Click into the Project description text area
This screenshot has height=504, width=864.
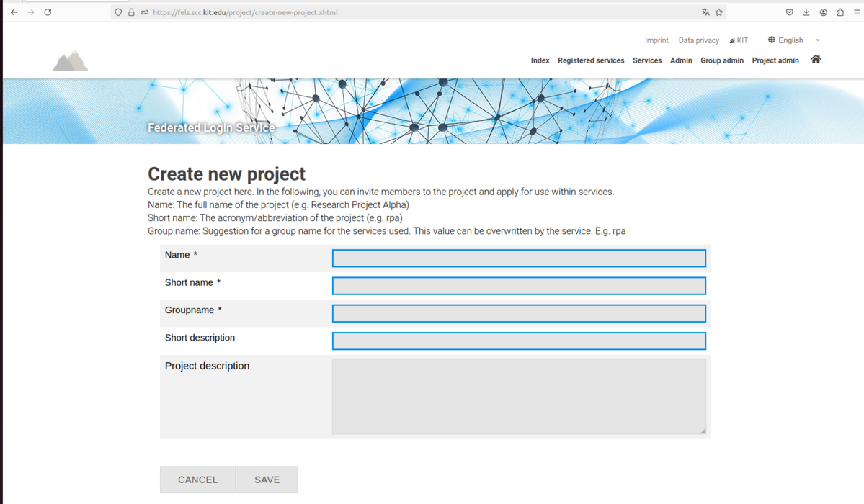519,397
